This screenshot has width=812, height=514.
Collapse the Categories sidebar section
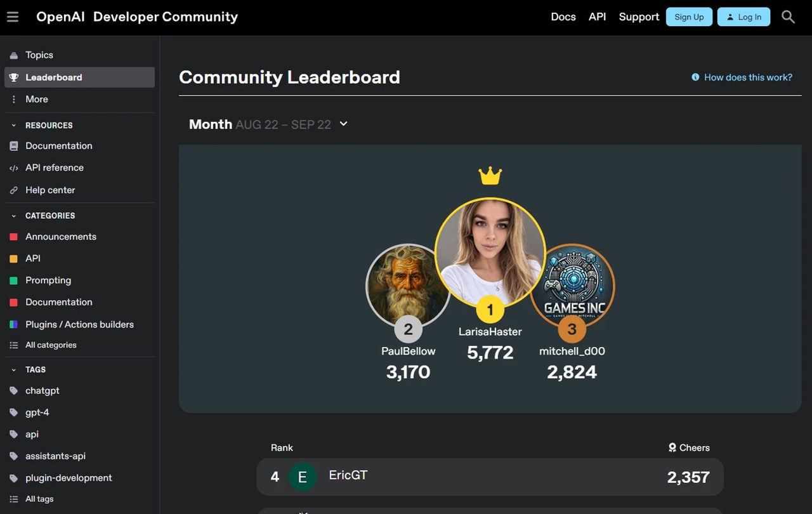tap(14, 216)
